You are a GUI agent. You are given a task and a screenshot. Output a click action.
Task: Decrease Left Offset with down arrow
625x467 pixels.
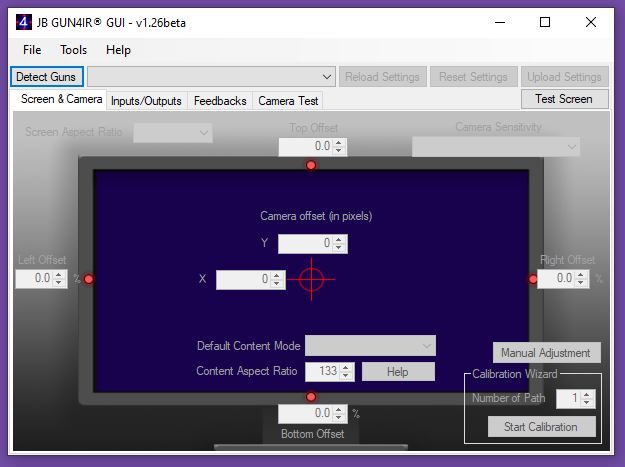(59, 283)
